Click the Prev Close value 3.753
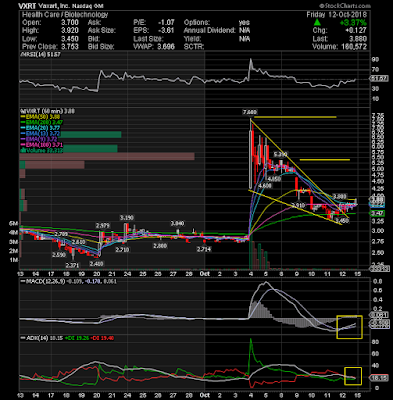 tap(69, 47)
